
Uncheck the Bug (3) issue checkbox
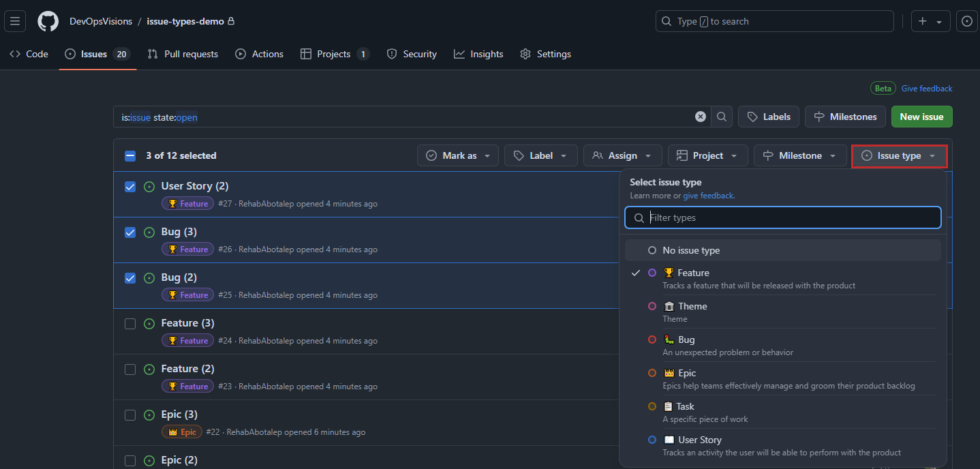(130, 232)
